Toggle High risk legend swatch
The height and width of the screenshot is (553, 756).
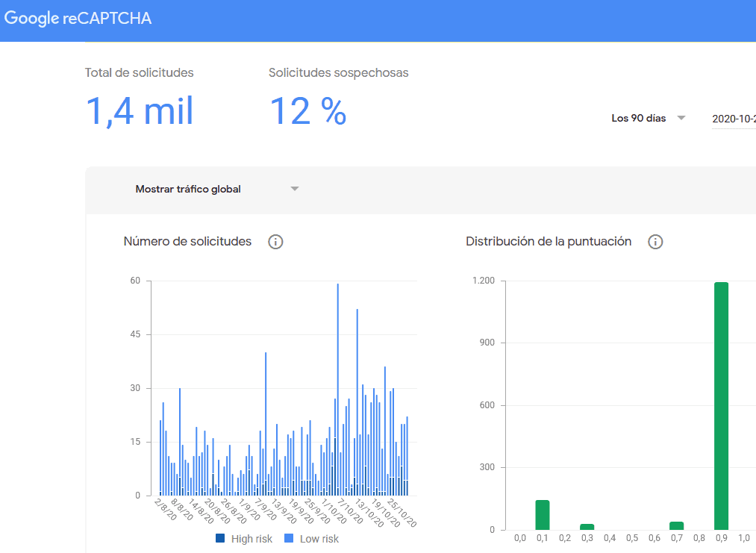(220, 538)
